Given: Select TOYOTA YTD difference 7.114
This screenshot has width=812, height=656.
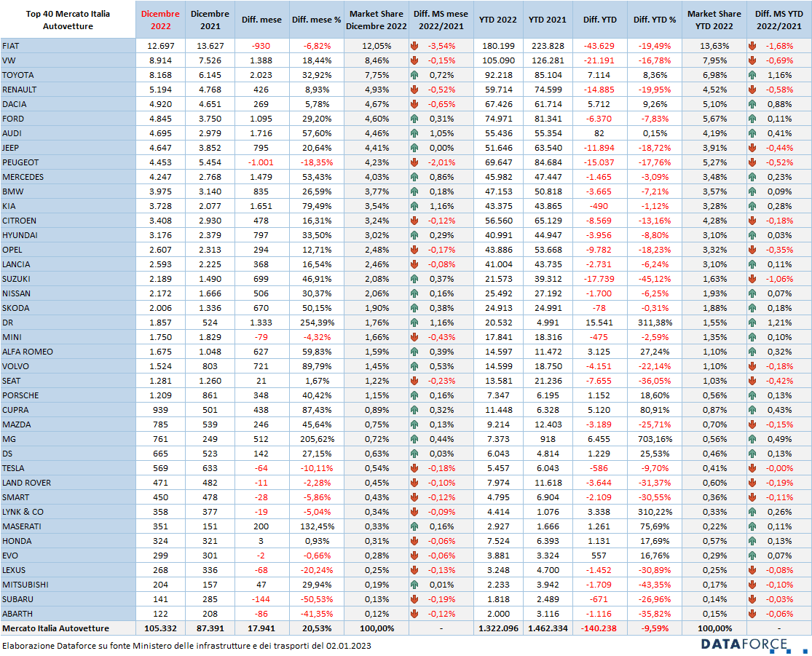Looking at the screenshot, I should coord(599,75).
